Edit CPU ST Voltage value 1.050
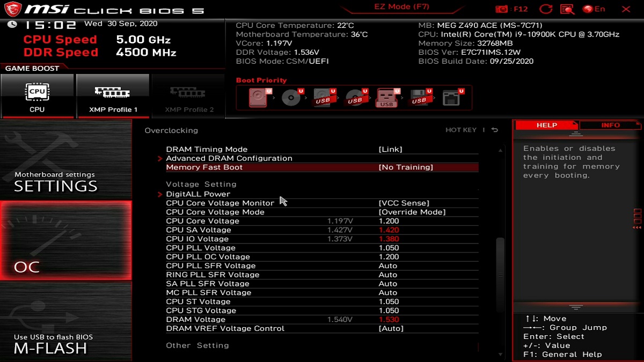The image size is (644, 362). [389, 301]
